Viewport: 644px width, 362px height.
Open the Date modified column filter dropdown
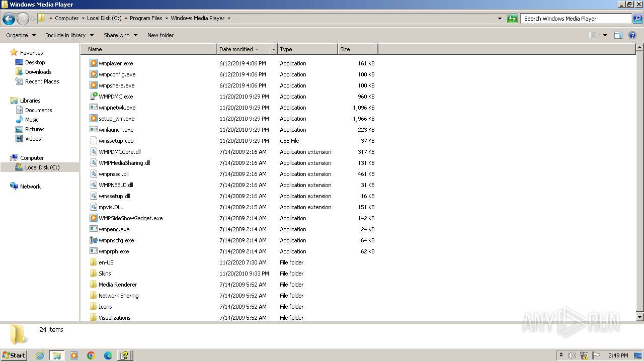pos(274,49)
